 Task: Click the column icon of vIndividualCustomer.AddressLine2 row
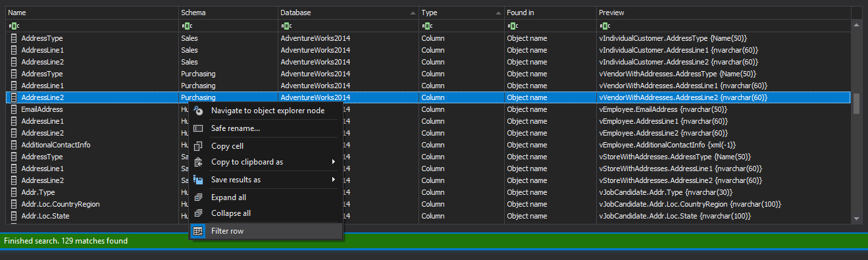click(x=13, y=62)
